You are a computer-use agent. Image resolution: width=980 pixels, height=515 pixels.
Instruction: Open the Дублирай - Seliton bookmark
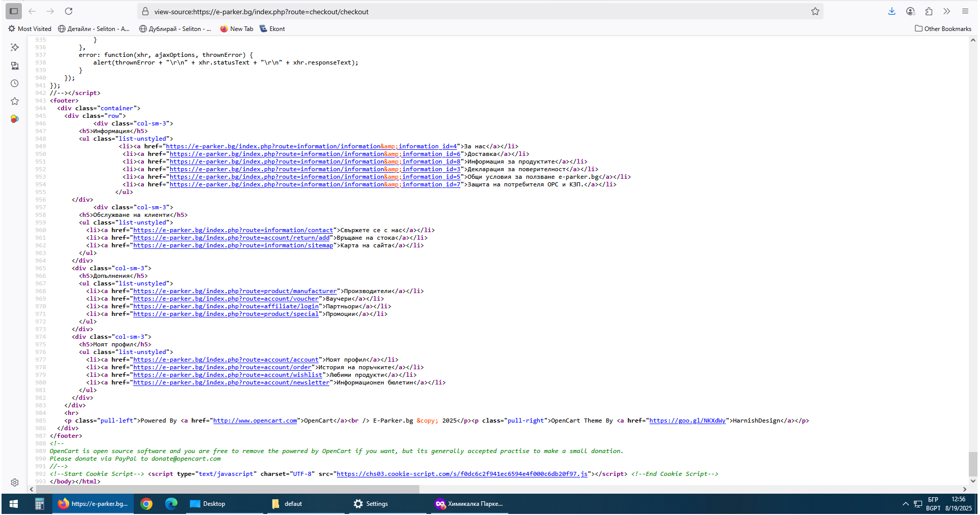175,29
